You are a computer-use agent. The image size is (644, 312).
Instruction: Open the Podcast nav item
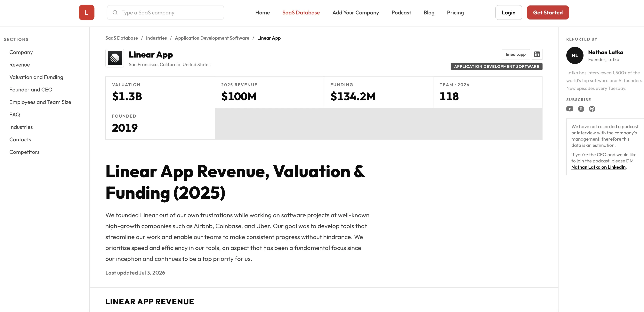coord(401,12)
